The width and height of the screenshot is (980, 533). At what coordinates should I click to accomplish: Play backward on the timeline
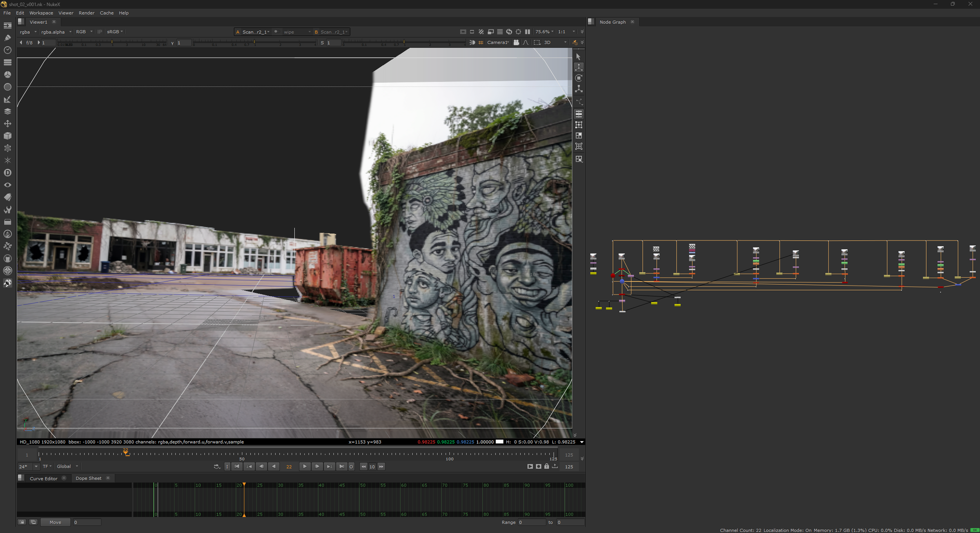(x=274, y=466)
